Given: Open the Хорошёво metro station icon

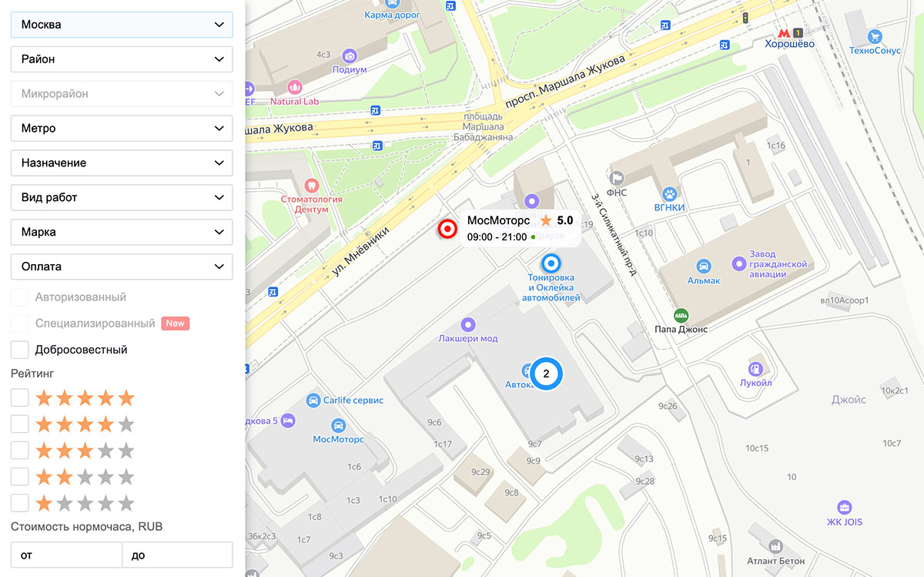Looking at the screenshot, I should click(783, 33).
